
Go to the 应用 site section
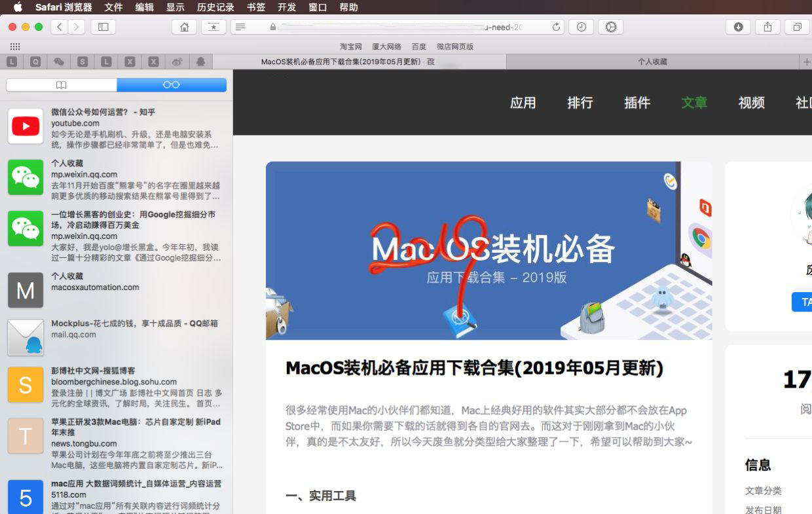[x=523, y=103]
